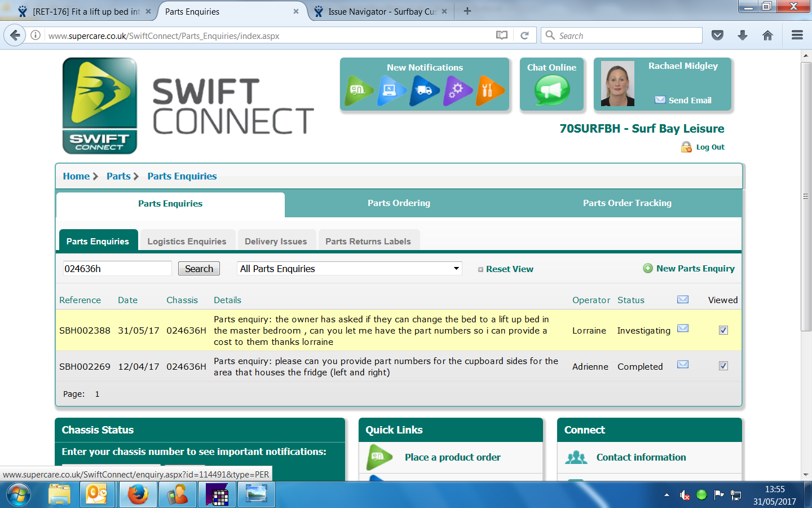The width and height of the screenshot is (812, 508).
Task: Click the page vertical scrollbar
Action: [x=806, y=198]
